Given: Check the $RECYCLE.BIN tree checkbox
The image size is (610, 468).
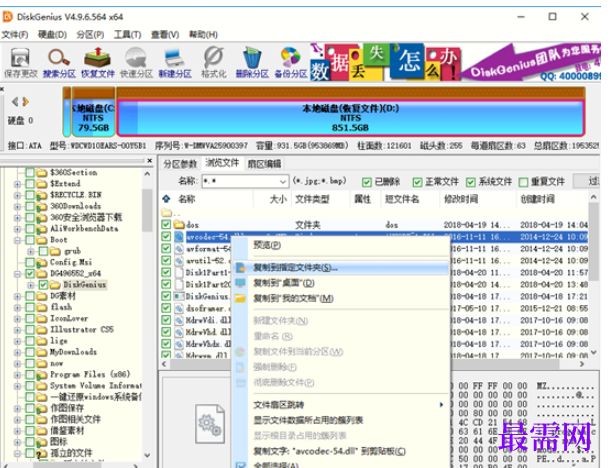Looking at the screenshot, I should pos(30,195).
